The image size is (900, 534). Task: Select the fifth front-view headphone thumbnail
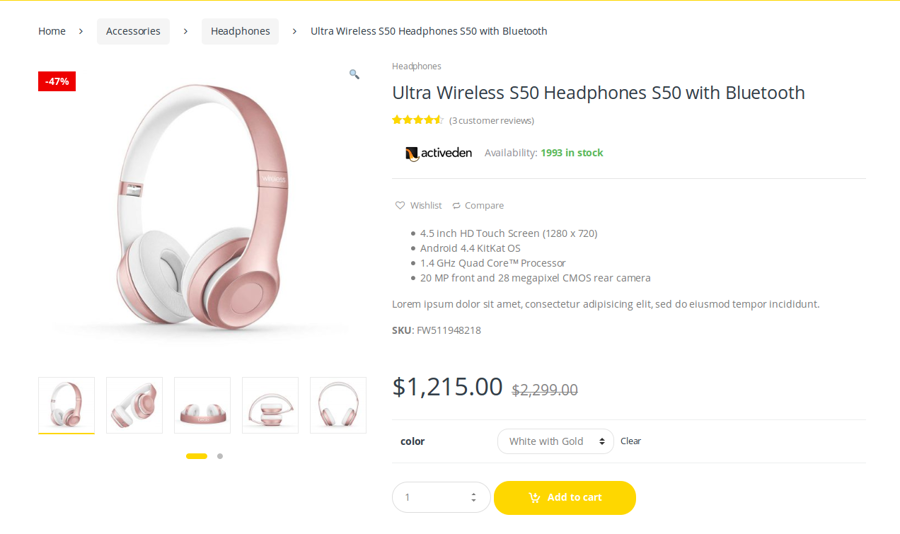click(x=338, y=405)
